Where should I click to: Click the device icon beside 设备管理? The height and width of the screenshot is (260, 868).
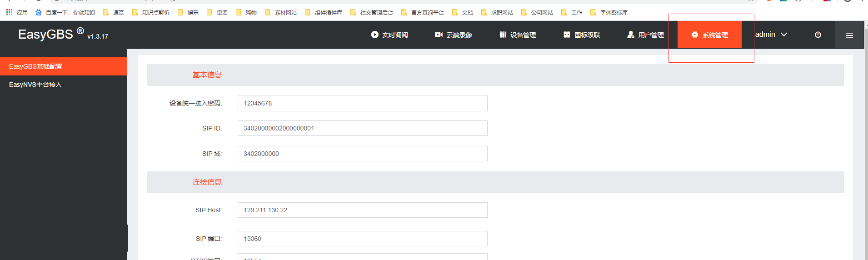[503, 35]
